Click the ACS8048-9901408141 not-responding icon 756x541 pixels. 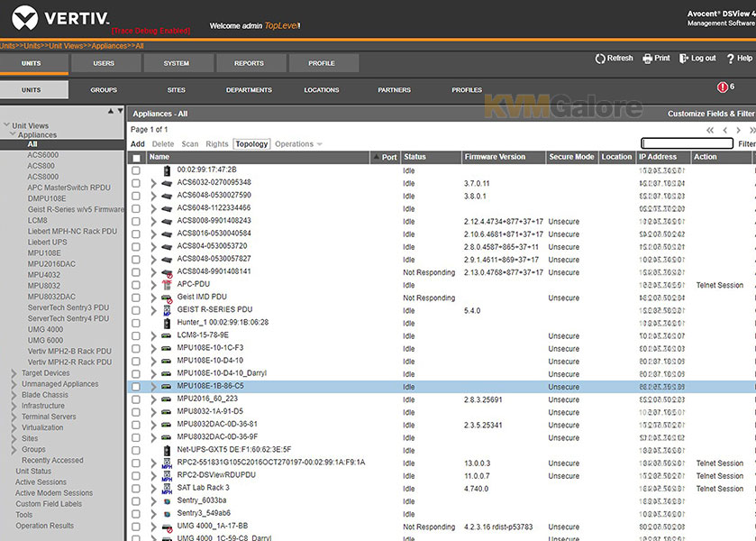pyautogui.click(x=167, y=273)
